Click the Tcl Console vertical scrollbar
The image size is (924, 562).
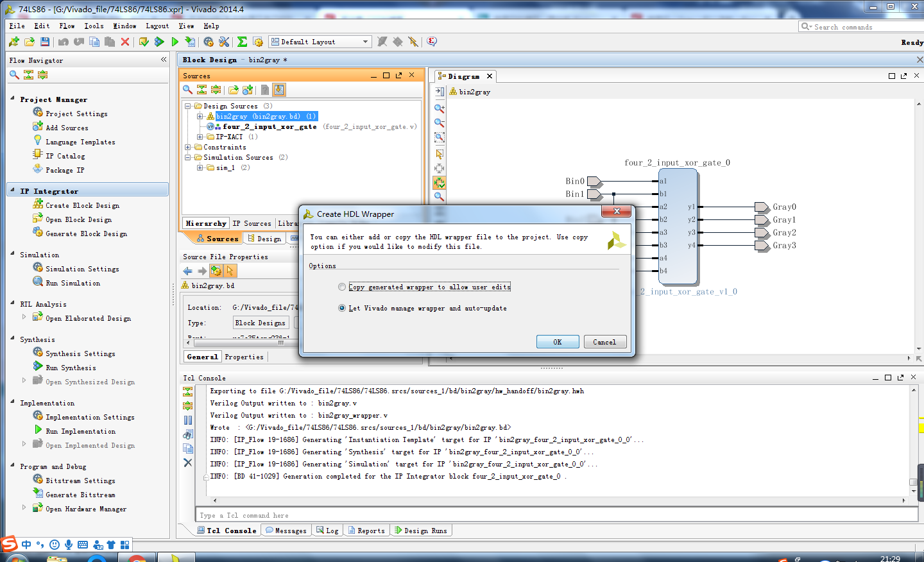(x=913, y=441)
